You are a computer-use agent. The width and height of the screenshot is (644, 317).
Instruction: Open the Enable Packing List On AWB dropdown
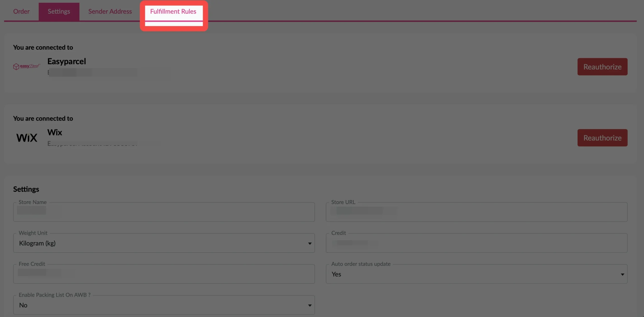coord(164,305)
